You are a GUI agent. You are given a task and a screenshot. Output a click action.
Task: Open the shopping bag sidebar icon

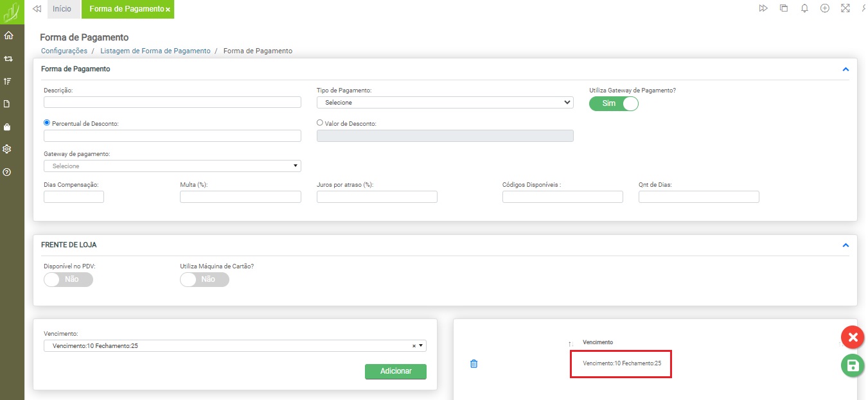pos(8,126)
